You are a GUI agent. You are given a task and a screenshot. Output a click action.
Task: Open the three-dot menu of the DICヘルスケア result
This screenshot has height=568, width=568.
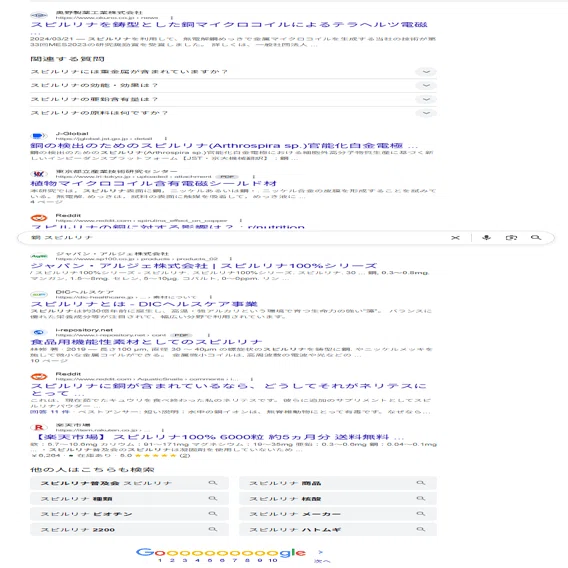(x=210, y=297)
